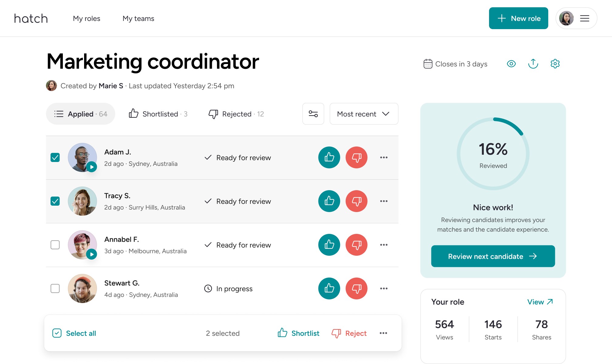The image size is (612, 364).
Task: Open bulk actions more options menu
Action: (x=383, y=333)
